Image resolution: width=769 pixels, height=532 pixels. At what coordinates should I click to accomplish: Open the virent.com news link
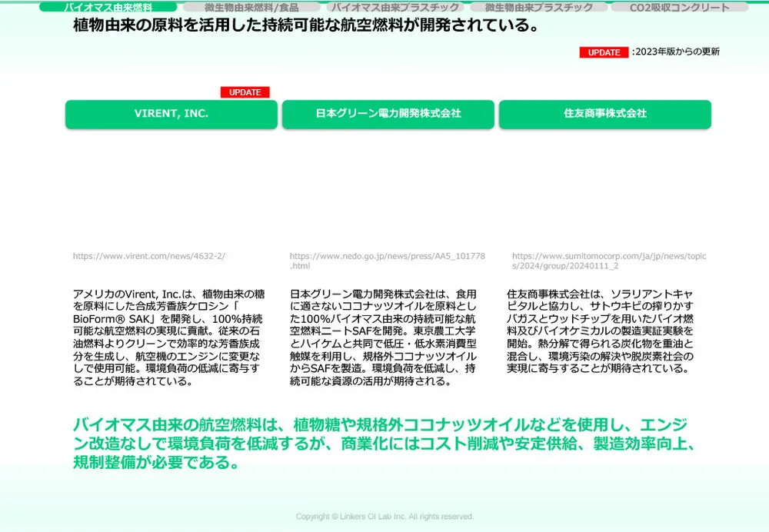click(149, 257)
